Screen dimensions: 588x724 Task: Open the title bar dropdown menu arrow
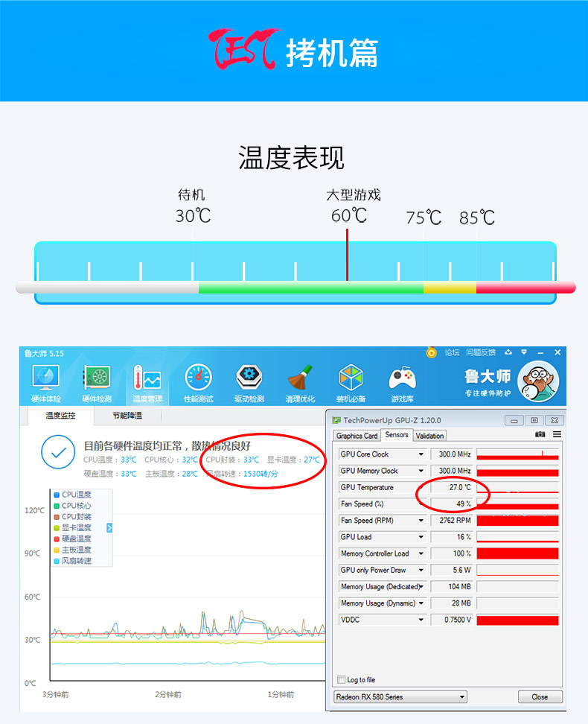click(524, 352)
